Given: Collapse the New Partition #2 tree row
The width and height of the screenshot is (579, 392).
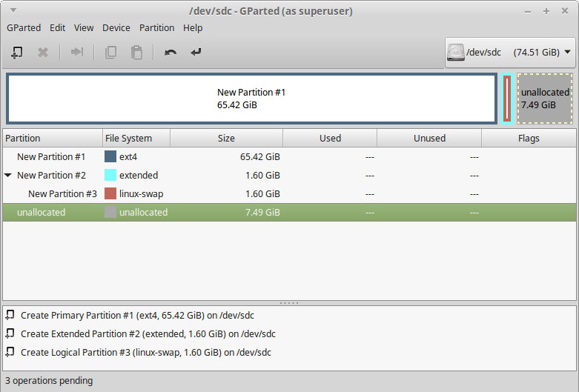Looking at the screenshot, I should tap(8, 176).
